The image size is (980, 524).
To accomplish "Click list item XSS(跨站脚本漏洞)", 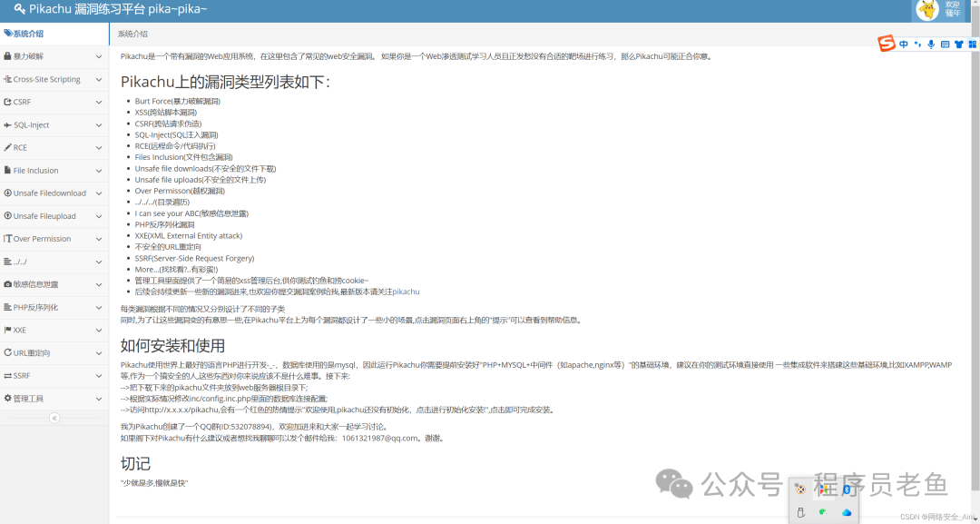I will tap(166, 112).
